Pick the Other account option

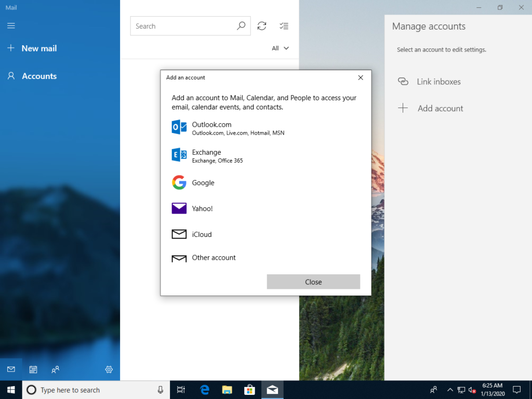[x=264, y=258]
